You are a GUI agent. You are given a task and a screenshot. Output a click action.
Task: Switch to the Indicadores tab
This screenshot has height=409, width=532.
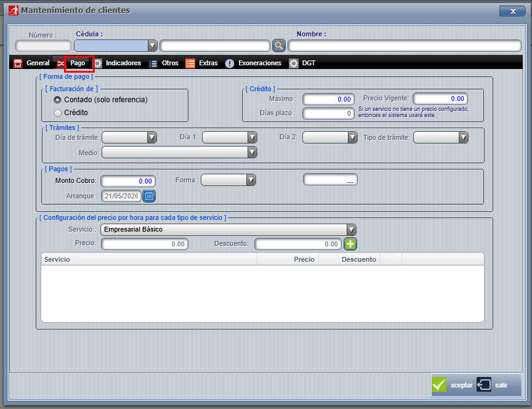pos(123,63)
